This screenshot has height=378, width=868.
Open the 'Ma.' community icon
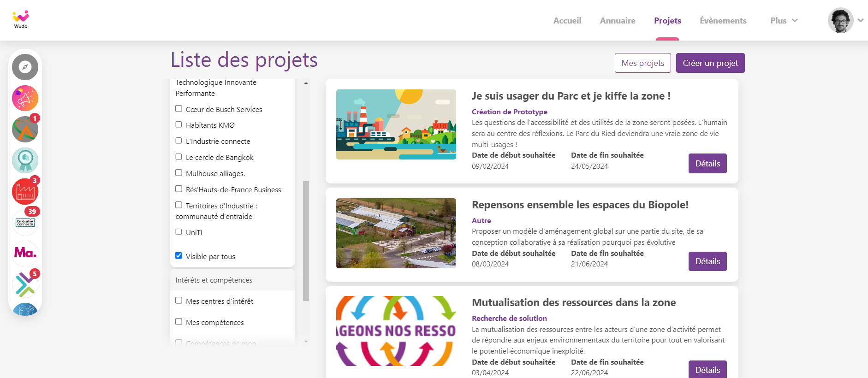pyautogui.click(x=25, y=253)
